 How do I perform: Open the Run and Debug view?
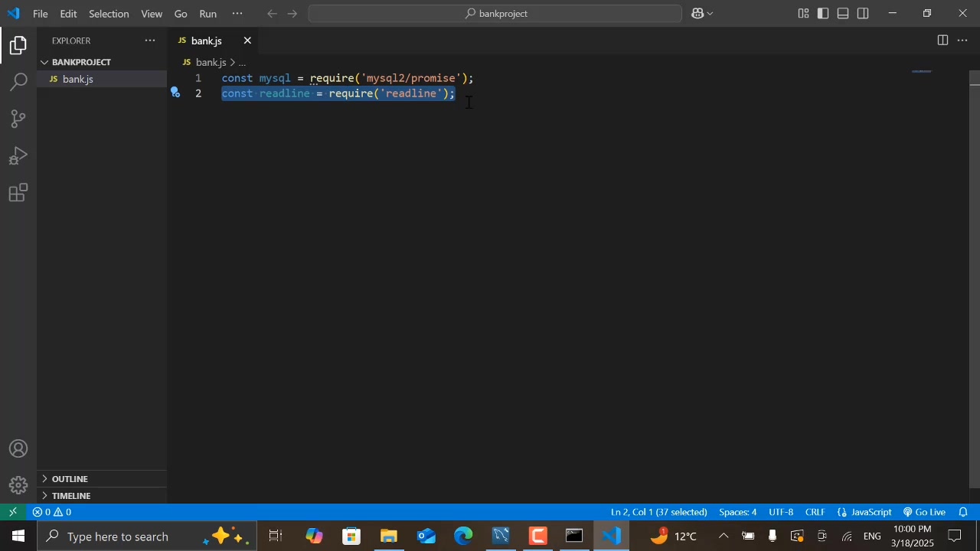(18, 155)
